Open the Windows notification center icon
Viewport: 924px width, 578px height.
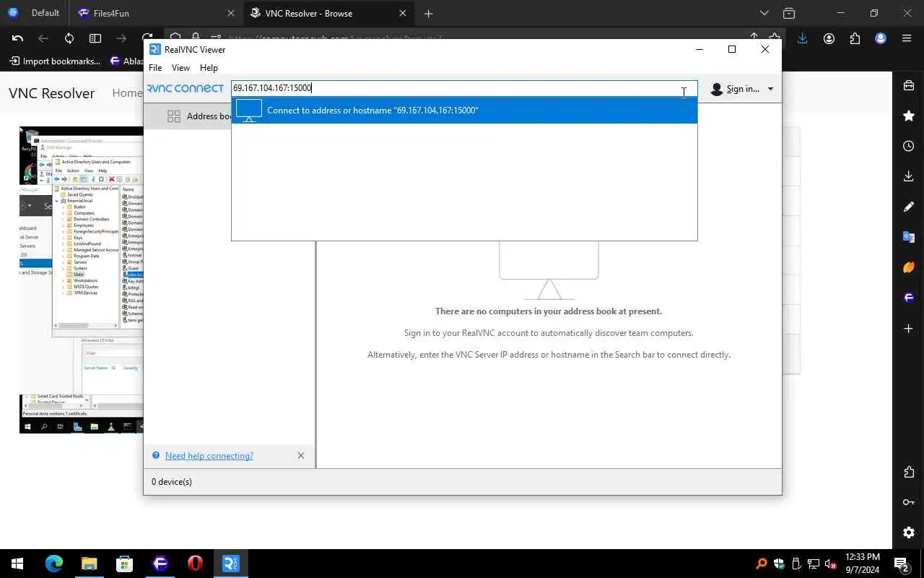click(902, 564)
